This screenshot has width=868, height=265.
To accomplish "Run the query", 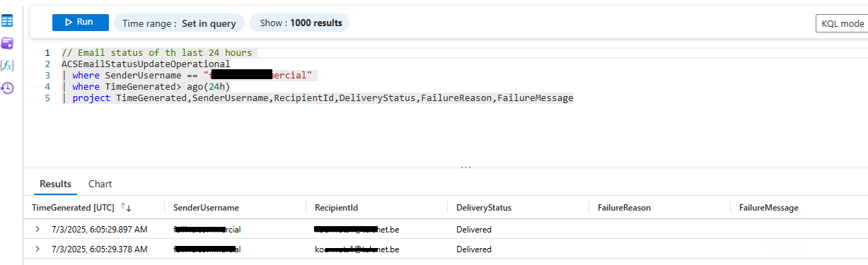I will [81, 23].
